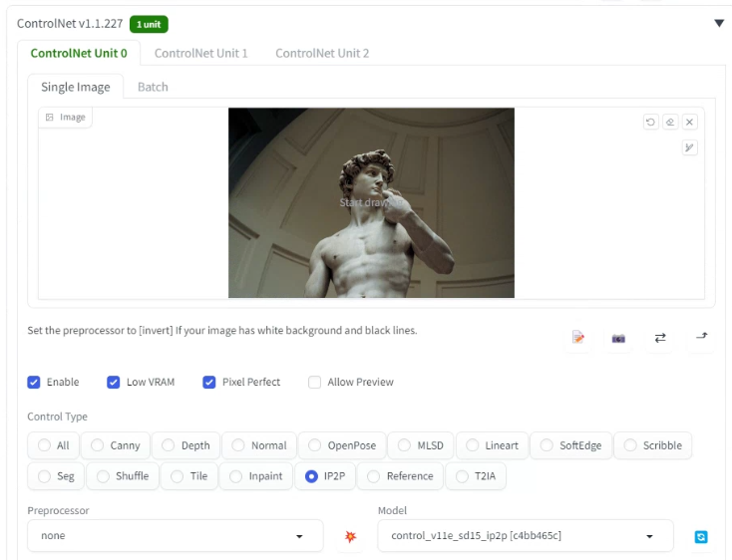Select the Scribble control type

pos(652,445)
